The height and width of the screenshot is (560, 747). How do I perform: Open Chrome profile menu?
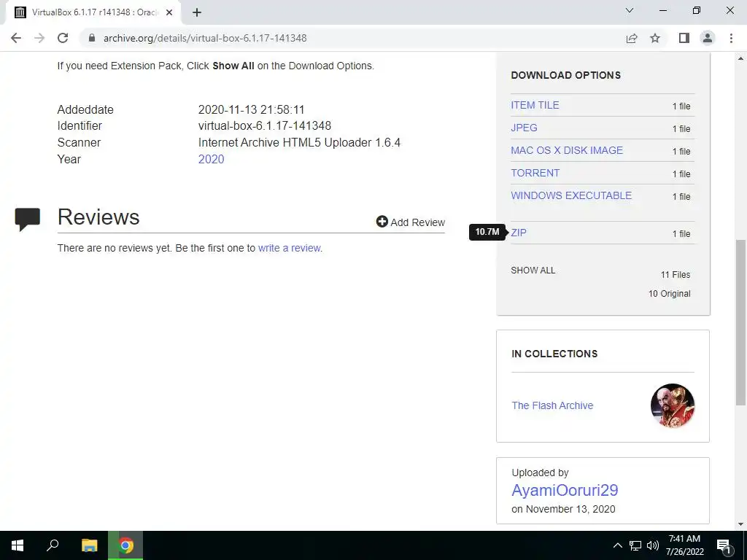(x=708, y=38)
